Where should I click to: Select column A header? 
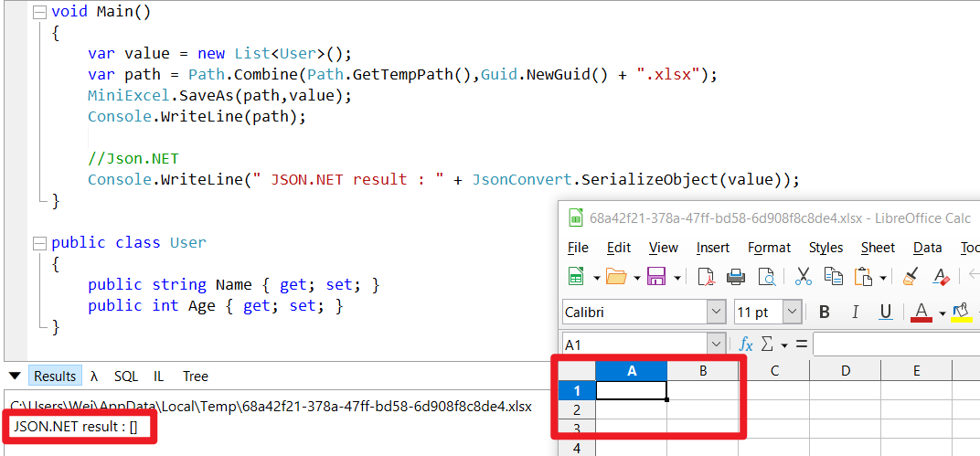point(632,370)
